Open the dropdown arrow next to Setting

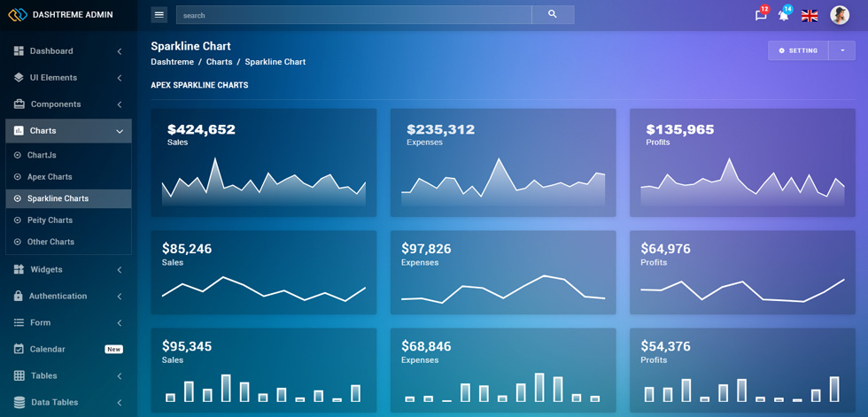[842, 50]
